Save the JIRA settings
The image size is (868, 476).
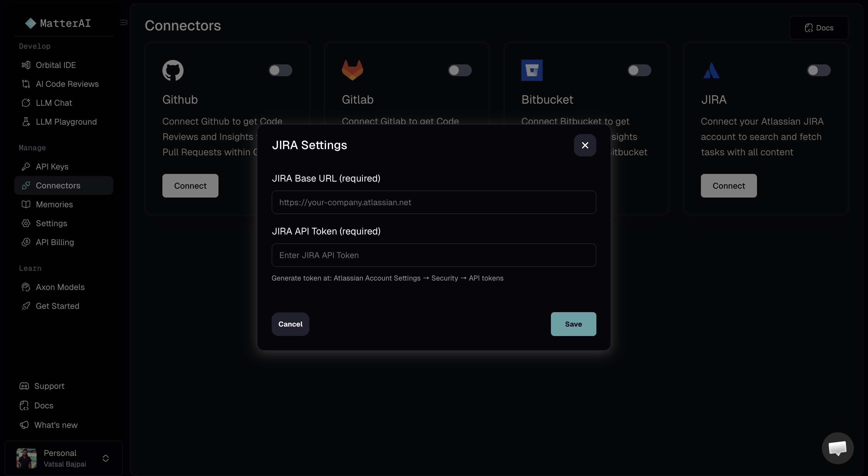(x=573, y=324)
